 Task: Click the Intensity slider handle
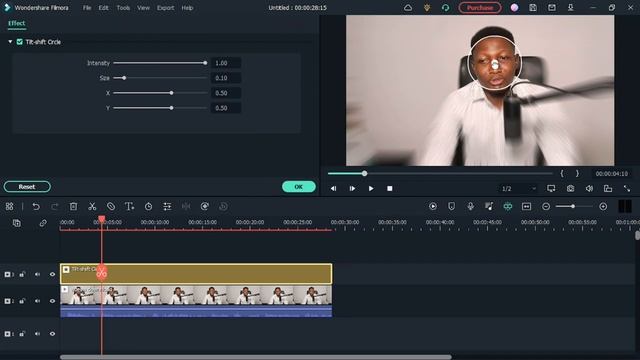tap(205, 63)
